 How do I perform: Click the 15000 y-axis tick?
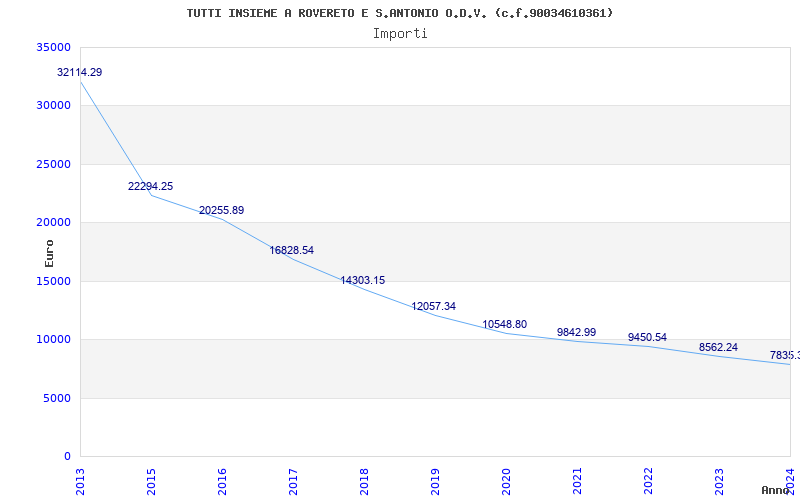(x=54, y=282)
